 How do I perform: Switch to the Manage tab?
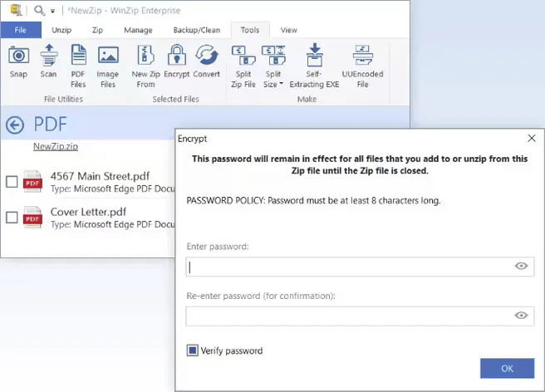[138, 30]
